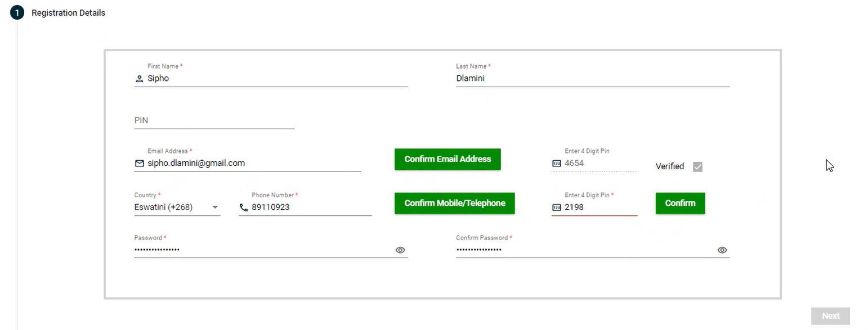Click the Phone Number field with 89110923
The width and height of the screenshot is (868, 330).
(310, 207)
